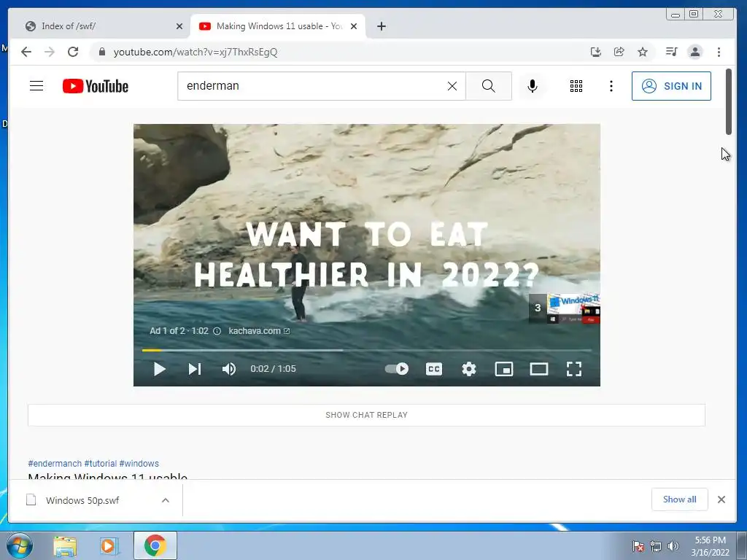
Task: Click the address bar URL
Action: coord(196,52)
